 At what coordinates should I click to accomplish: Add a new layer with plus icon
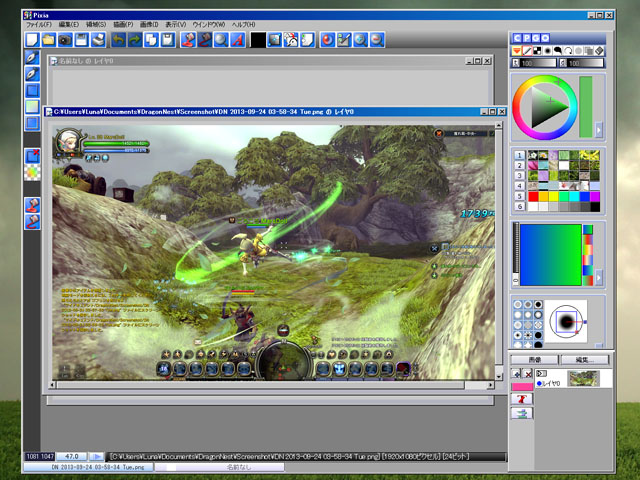516,373
